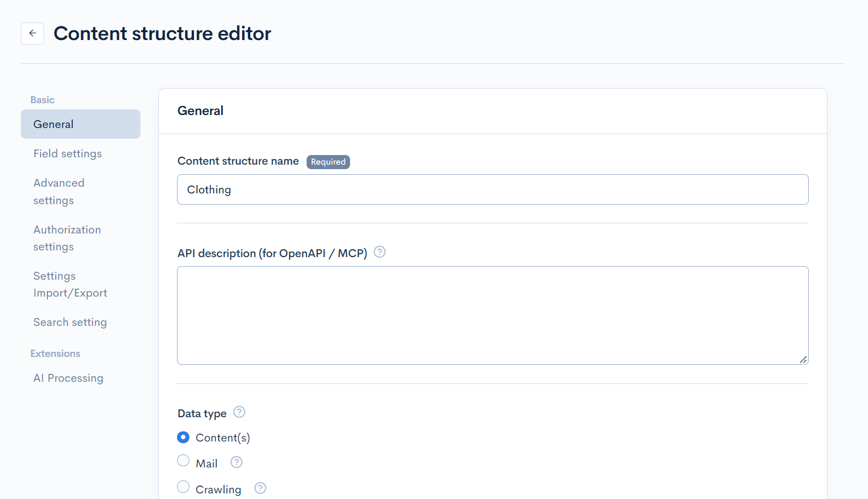The height and width of the screenshot is (499, 868).
Task: Go back using the arrow button
Action: coord(32,33)
